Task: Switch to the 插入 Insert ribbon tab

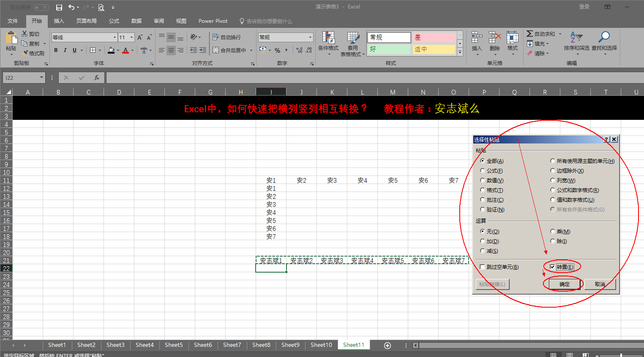Action: tap(59, 21)
